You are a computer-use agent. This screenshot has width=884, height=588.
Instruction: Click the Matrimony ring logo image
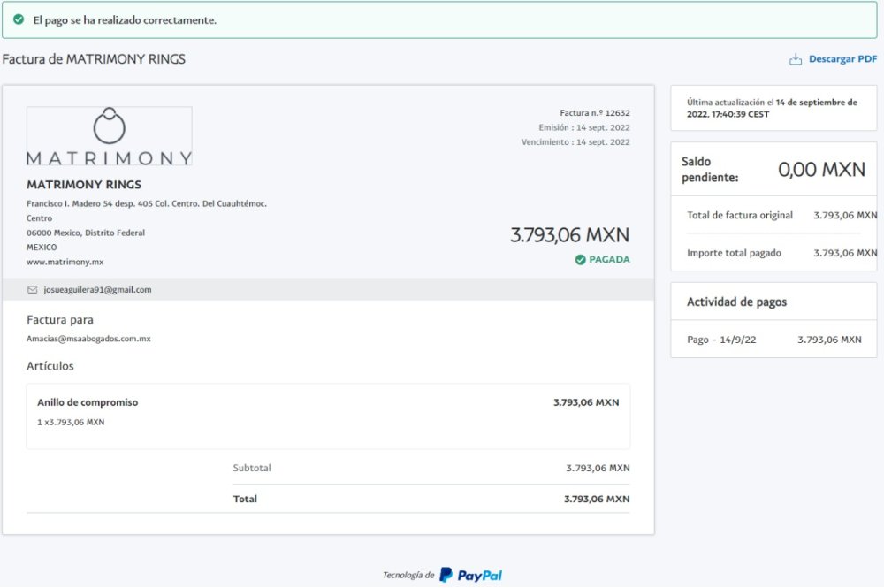(x=110, y=136)
